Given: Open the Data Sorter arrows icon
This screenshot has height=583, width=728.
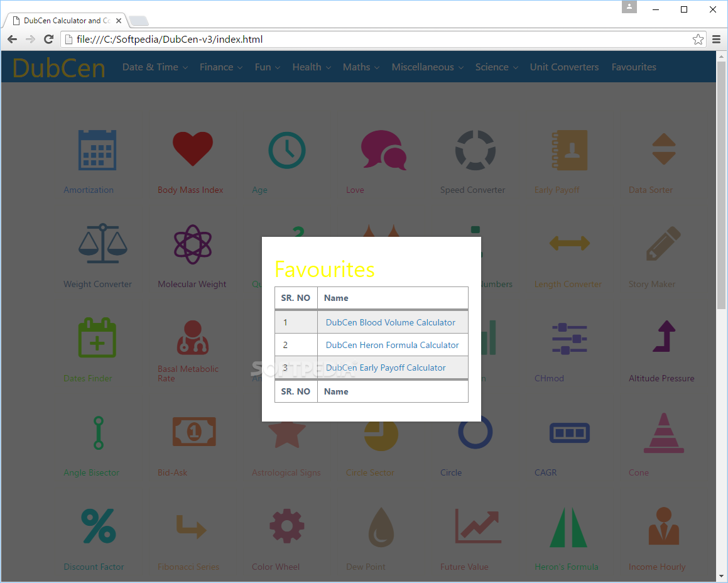Looking at the screenshot, I should 664,149.
